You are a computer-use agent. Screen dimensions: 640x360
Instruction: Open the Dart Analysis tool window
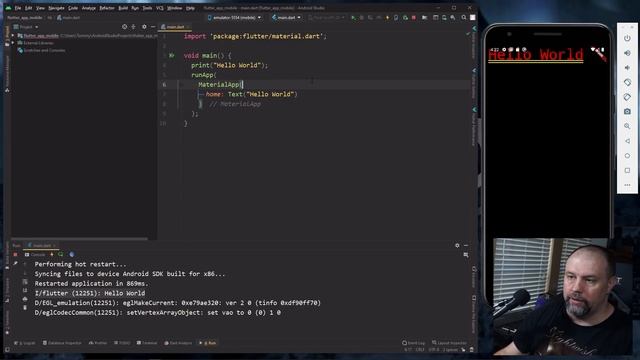click(178, 343)
